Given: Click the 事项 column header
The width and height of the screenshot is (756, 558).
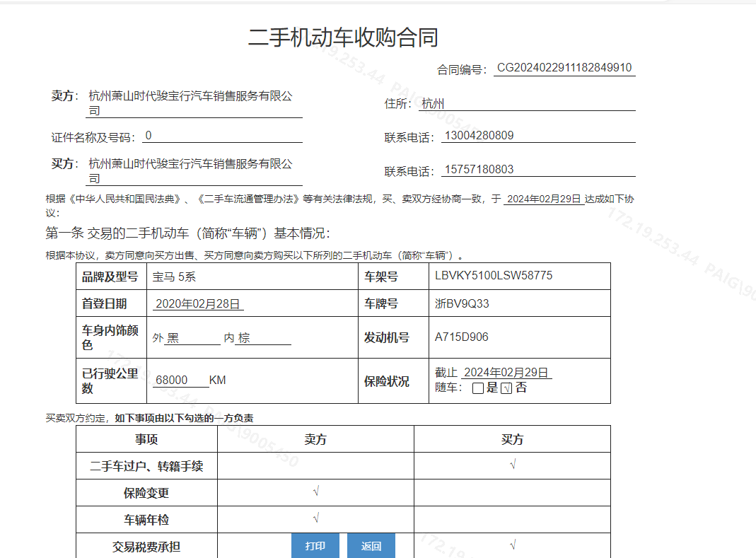Looking at the screenshot, I should [x=146, y=439].
